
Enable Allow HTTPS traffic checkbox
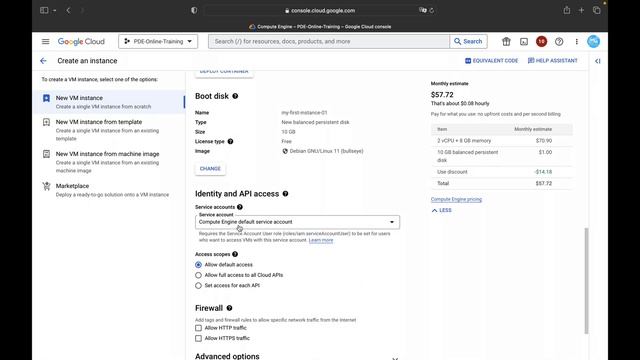(x=198, y=338)
